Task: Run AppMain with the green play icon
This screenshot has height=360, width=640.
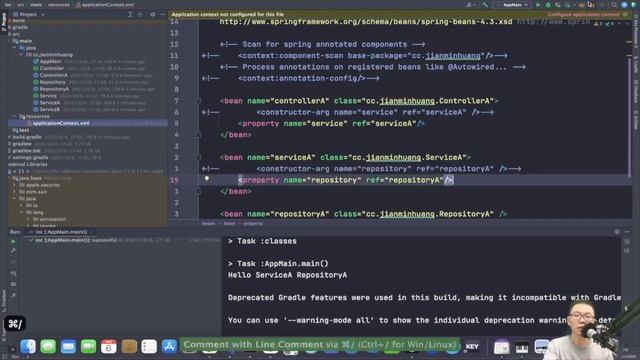Action: [538, 4]
